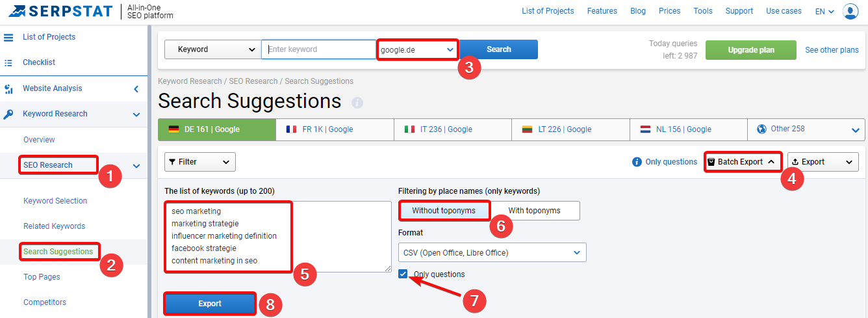
Task: Open the CSV format dropdown
Action: pyautogui.click(x=492, y=252)
